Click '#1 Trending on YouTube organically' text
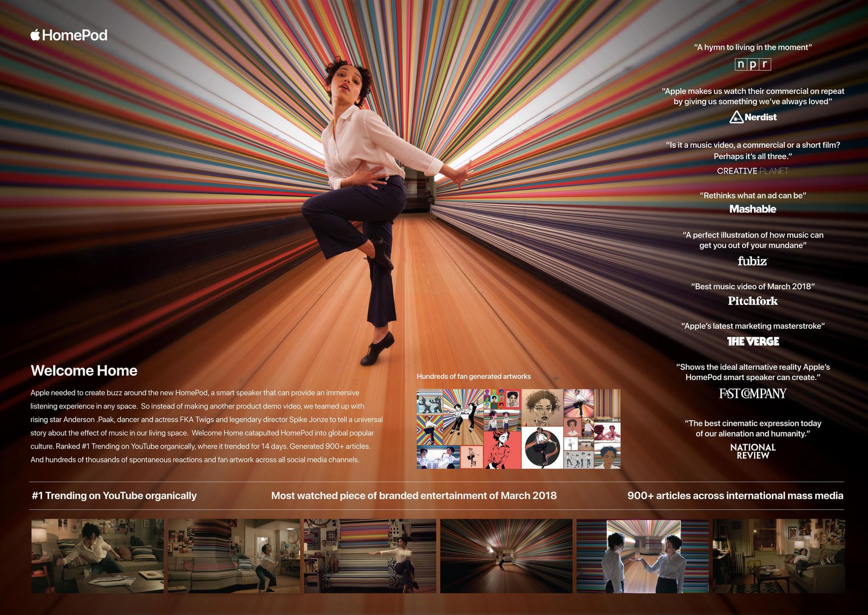The image size is (868, 615). pyautogui.click(x=114, y=496)
